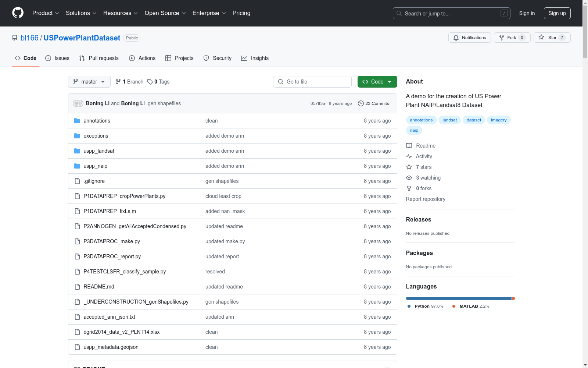The height and width of the screenshot is (368, 588).
Task: Open P3DATAPROC_make.py file
Action: pos(112,241)
